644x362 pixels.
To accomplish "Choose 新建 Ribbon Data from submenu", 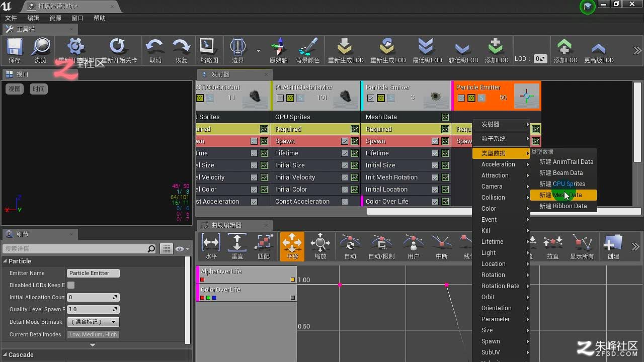I will [x=563, y=206].
